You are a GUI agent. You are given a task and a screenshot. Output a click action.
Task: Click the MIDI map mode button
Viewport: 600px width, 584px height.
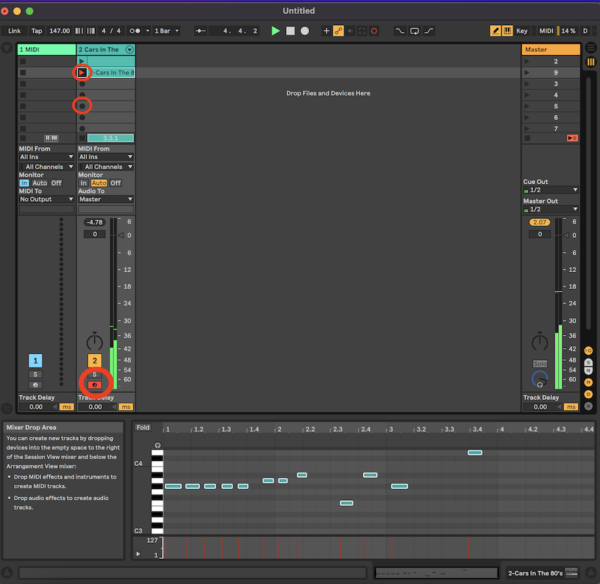coord(546,31)
